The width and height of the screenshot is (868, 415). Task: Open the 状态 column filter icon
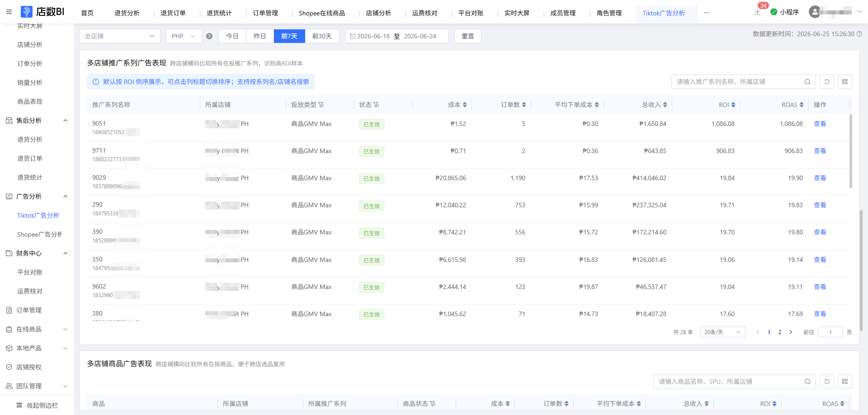pos(376,105)
